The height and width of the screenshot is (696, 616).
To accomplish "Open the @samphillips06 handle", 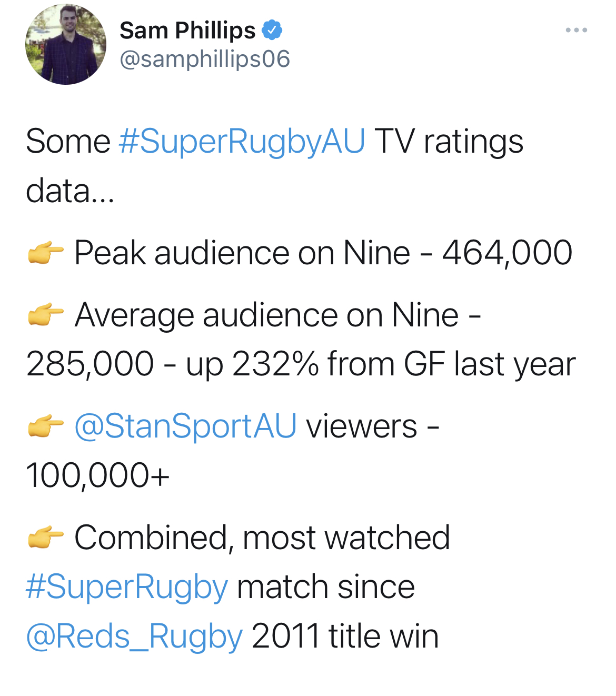I will click(205, 59).
